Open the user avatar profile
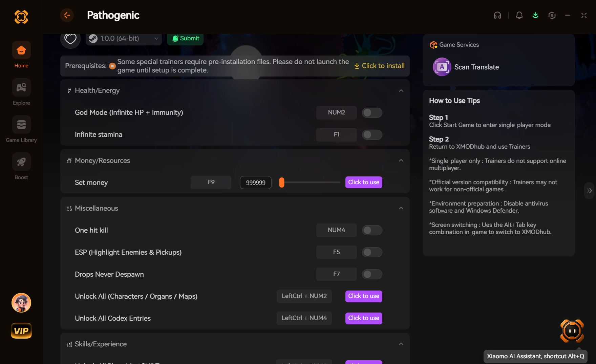Viewport: 596px width, 364px height. [x=21, y=303]
